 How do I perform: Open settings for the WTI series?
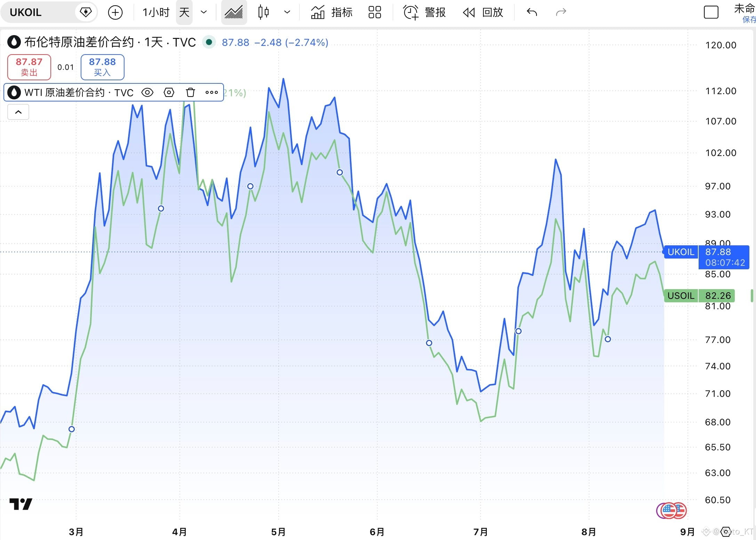click(169, 92)
